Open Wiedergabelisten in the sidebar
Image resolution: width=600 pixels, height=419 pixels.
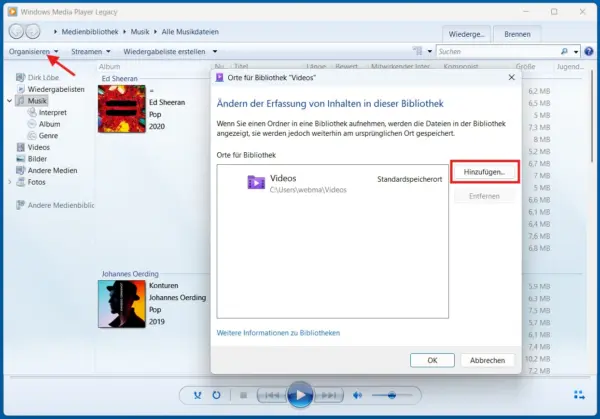click(x=51, y=89)
